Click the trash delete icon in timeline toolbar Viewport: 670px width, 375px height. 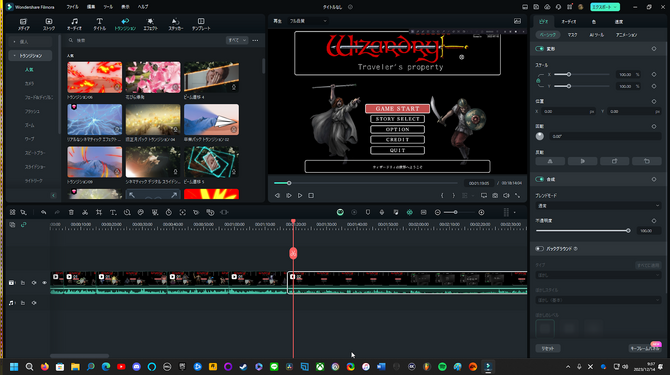(71, 212)
